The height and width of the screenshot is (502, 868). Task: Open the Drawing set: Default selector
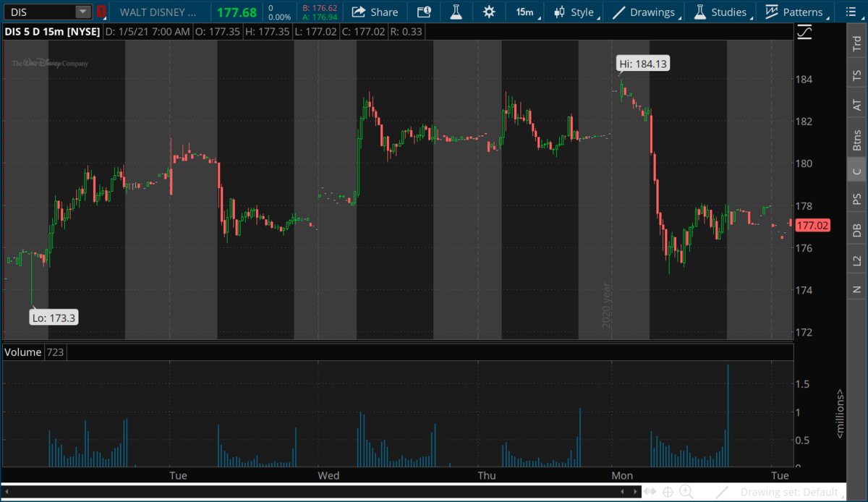click(x=791, y=492)
